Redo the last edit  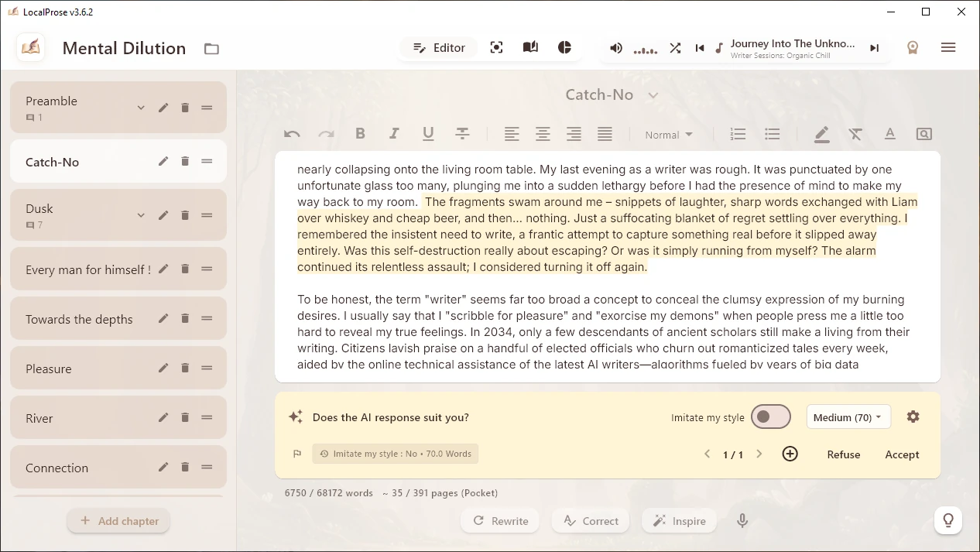click(326, 134)
